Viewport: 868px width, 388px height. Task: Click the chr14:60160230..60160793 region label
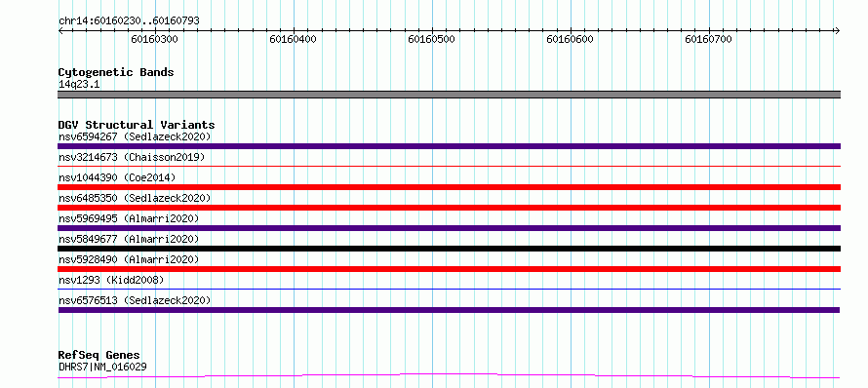click(129, 20)
